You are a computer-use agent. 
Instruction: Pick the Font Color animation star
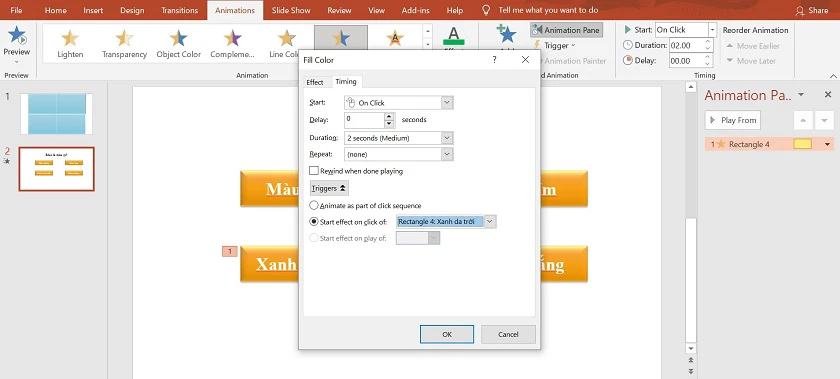coord(395,38)
